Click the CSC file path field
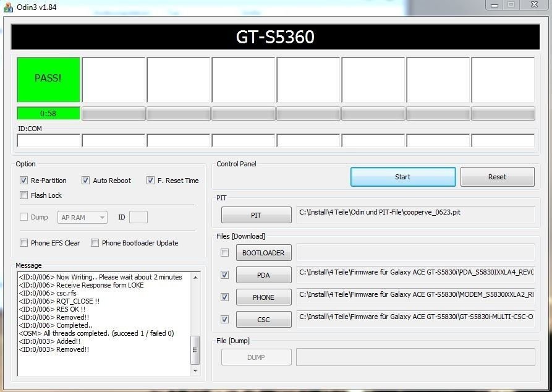Viewport: 552px width, 392px height. (415, 319)
